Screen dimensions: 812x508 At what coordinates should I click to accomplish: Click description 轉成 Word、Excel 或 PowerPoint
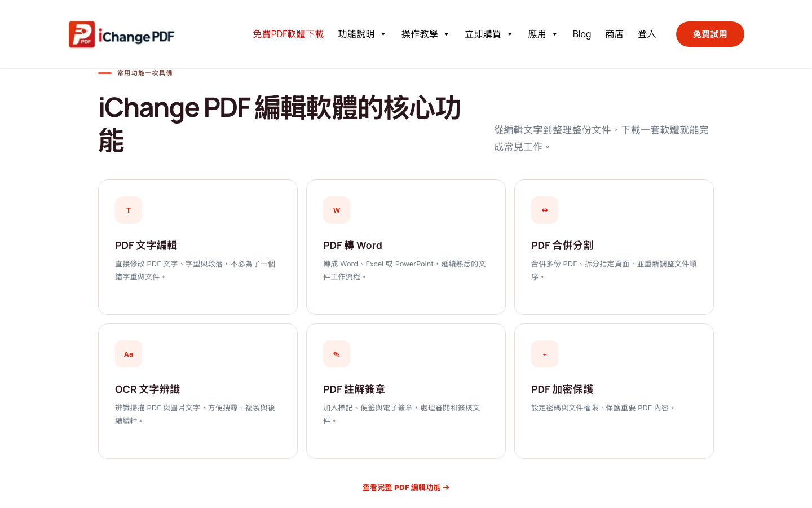pos(404,270)
